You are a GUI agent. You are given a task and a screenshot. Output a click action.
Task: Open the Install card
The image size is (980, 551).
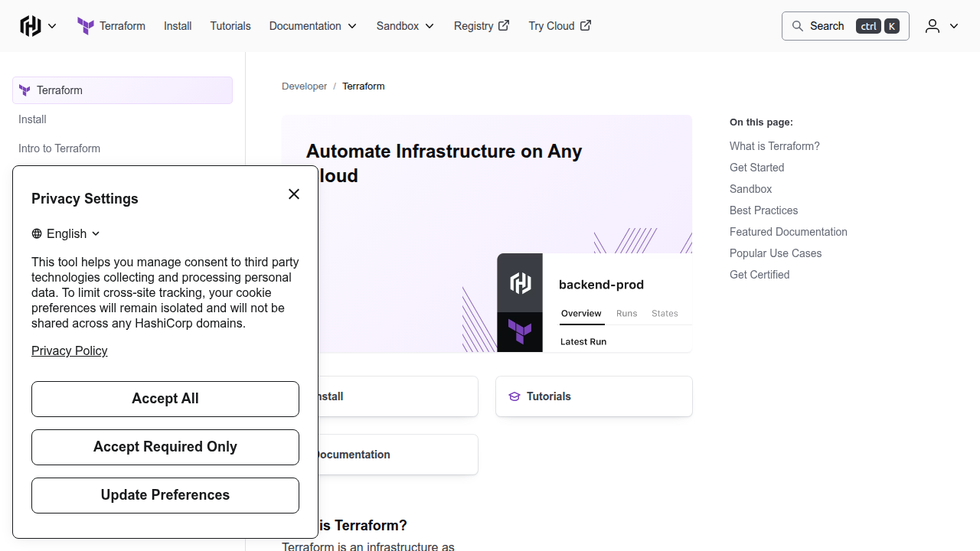(398, 396)
